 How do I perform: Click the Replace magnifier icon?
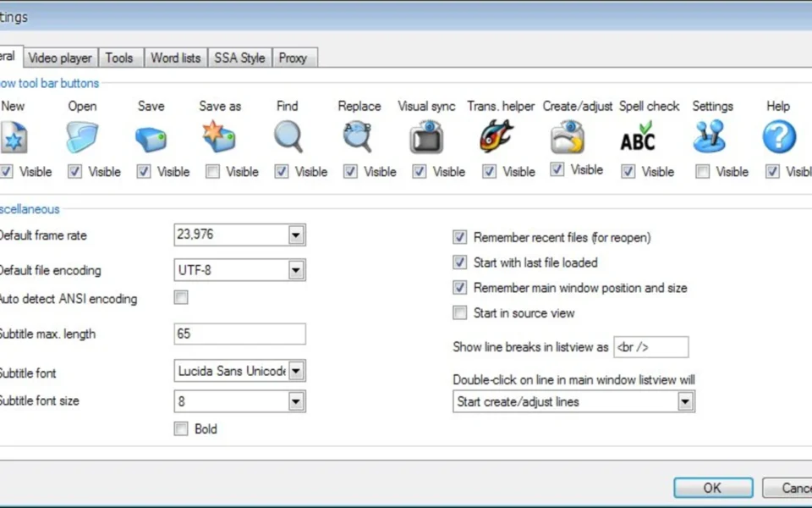point(357,137)
